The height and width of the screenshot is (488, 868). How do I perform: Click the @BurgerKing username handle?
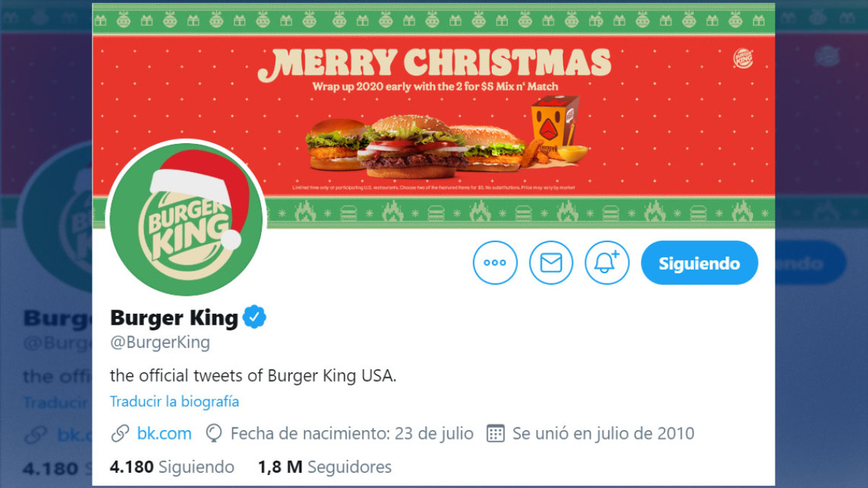coord(160,343)
